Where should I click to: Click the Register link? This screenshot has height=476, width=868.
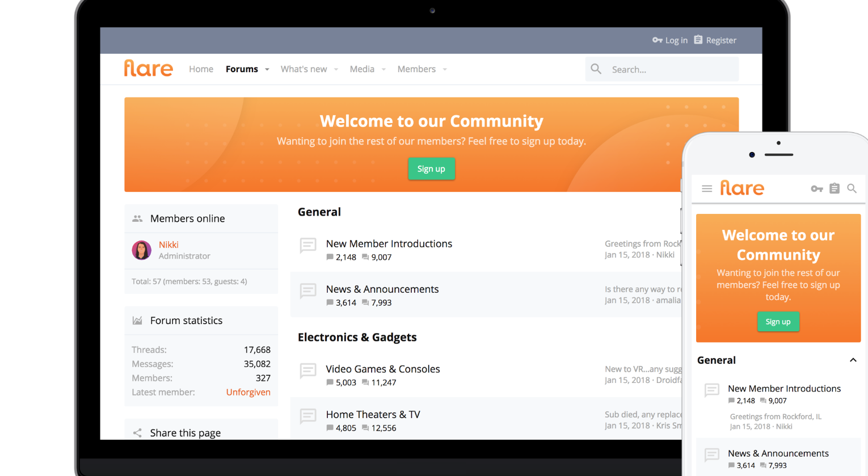point(721,40)
